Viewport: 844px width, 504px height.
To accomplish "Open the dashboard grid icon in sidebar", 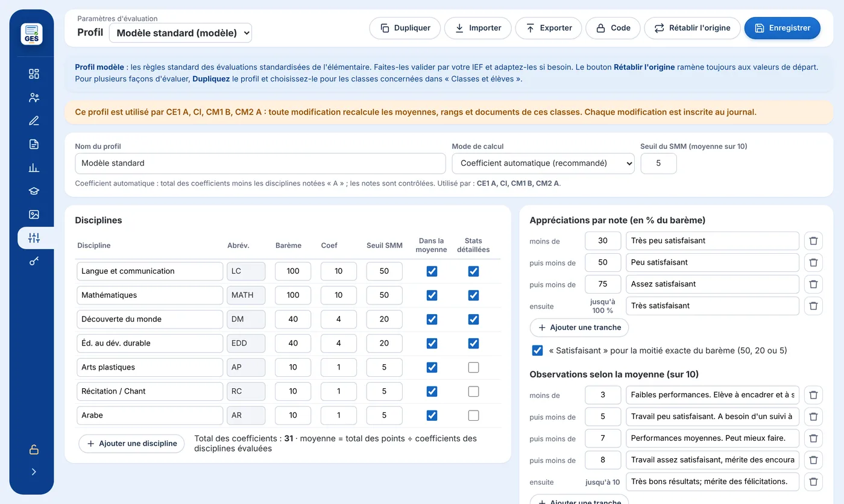I will point(34,74).
